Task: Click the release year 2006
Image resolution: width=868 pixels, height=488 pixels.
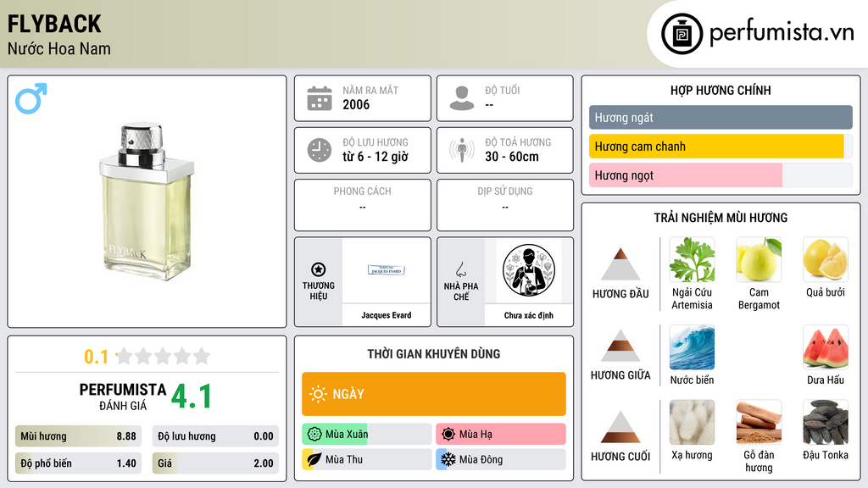Action: [356, 104]
